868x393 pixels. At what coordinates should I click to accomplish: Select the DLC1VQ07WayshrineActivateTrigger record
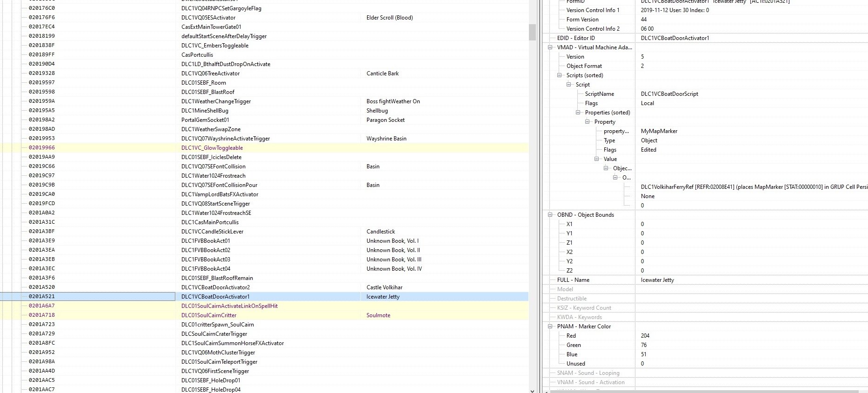(x=264, y=139)
